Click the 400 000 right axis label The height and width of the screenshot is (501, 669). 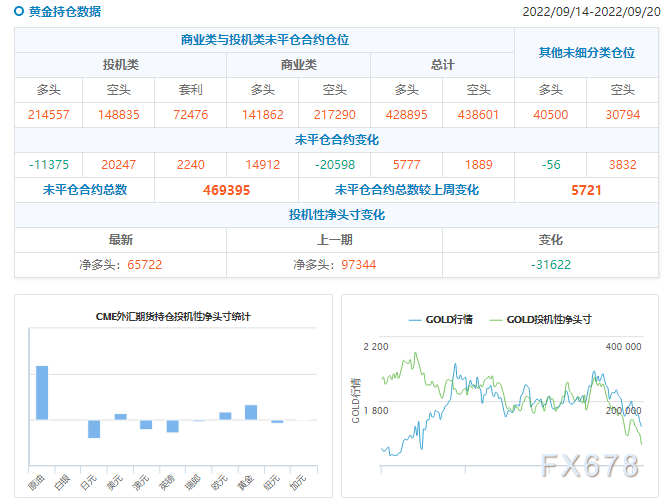pos(623,347)
